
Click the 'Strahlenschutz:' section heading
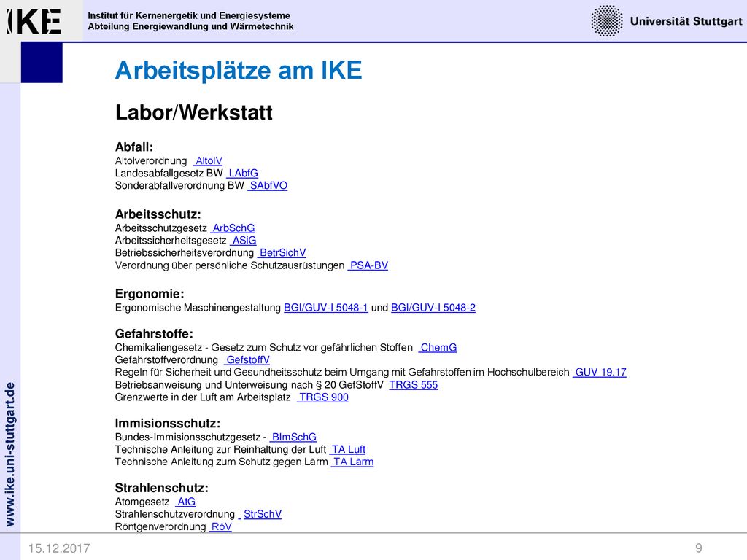pos(161,488)
